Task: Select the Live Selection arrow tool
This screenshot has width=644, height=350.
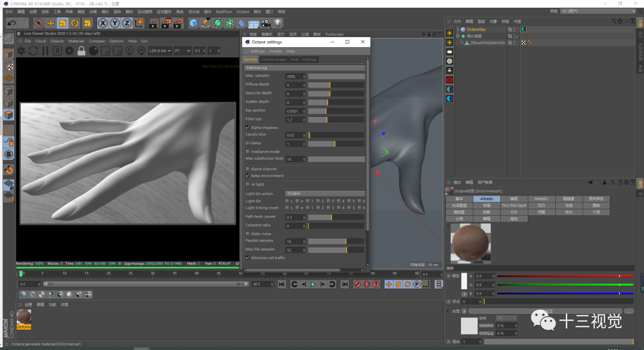Action: coord(39,23)
